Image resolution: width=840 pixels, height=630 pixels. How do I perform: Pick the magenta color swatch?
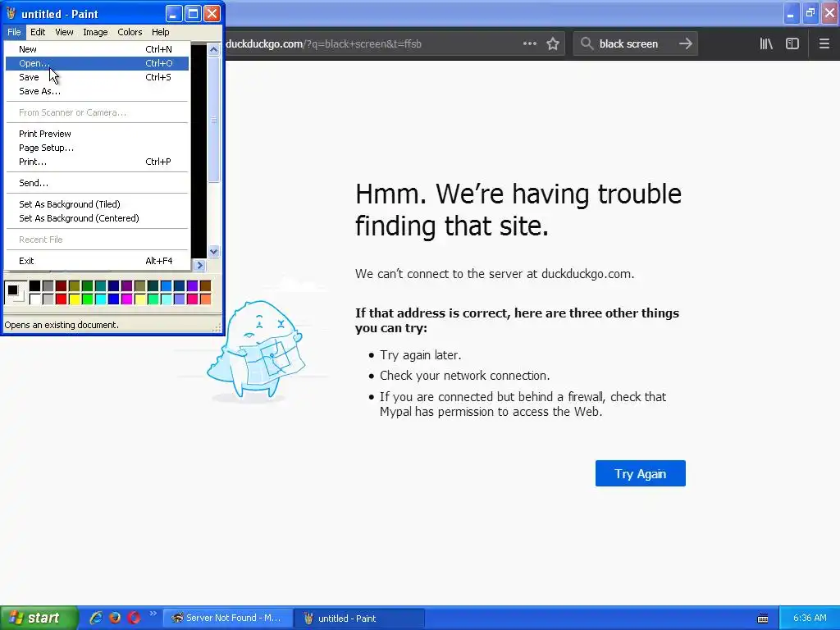[x=126, y=299]
